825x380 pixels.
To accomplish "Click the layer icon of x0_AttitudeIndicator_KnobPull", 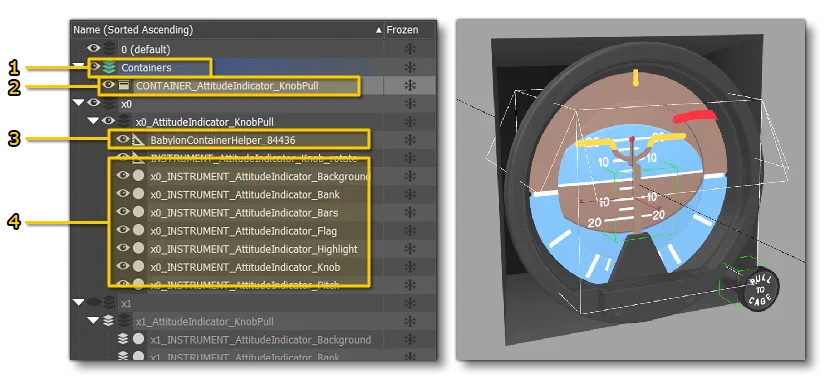I will click(x=124, y=122).
